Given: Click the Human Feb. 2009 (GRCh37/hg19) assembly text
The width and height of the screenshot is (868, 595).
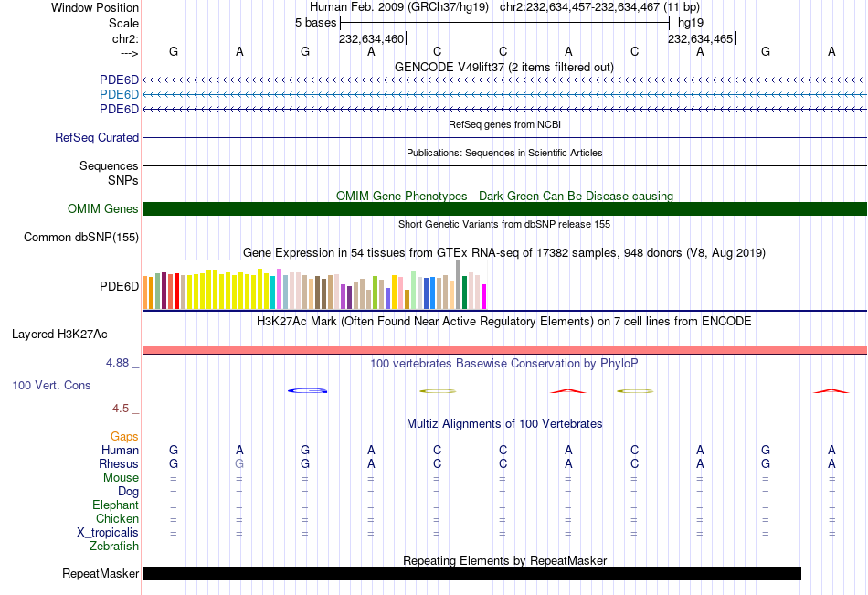Looking at the screenshot, I should (x=399, y=7).
